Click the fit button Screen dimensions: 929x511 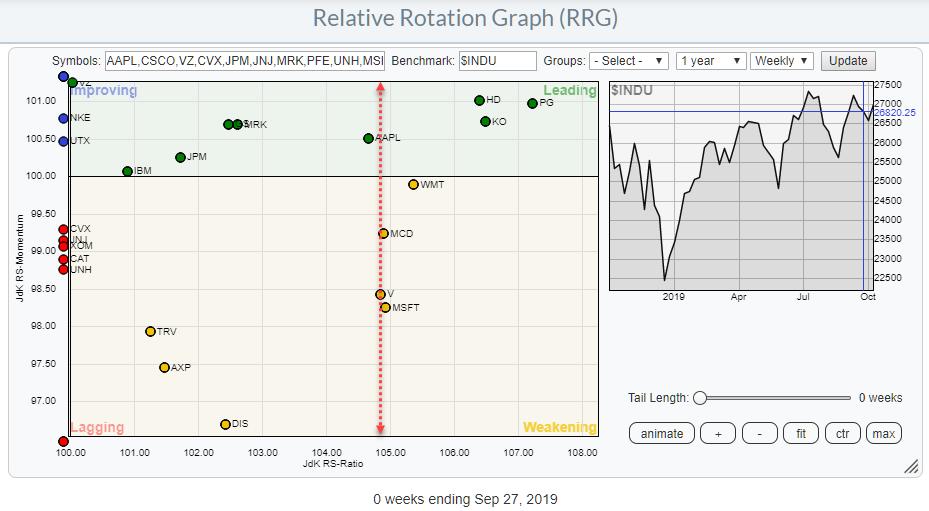(x=801, y=433)
